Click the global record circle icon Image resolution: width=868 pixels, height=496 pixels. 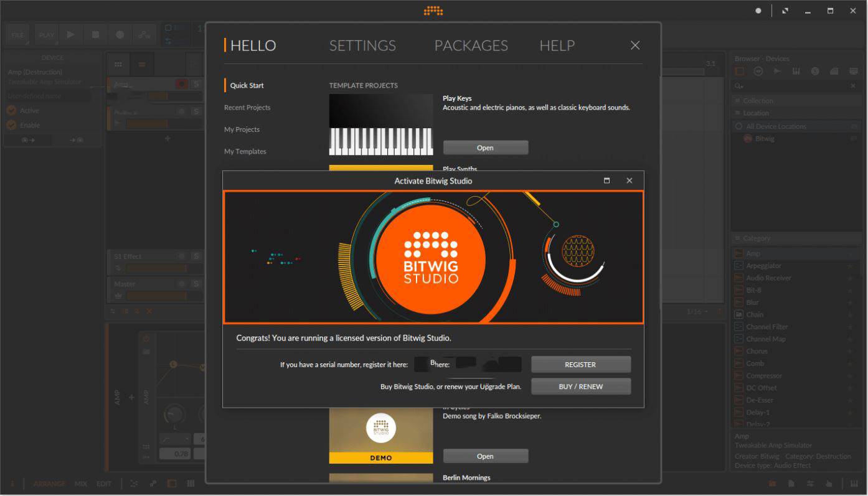(x=120, y=35)
